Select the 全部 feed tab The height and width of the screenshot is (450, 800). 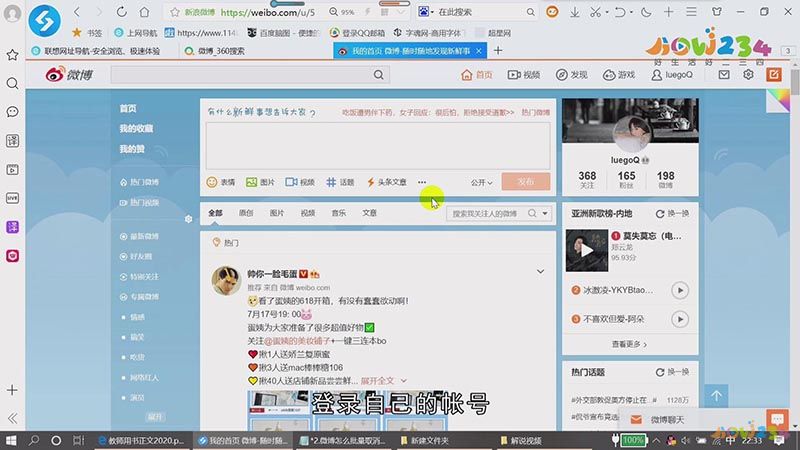(215, 213)
